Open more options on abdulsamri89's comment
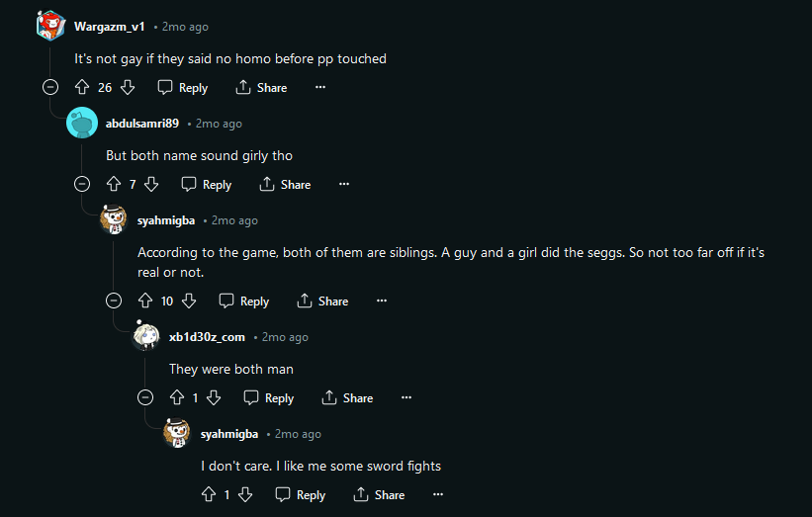812x517 pixels. (x=343, y=184)
